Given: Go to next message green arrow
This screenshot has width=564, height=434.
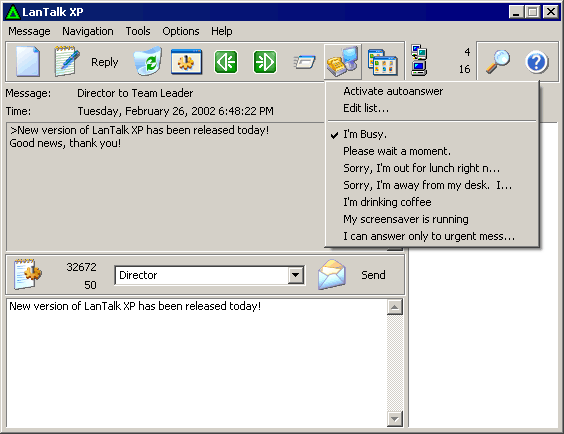Looking at the screenshot, I should [265, 62].
